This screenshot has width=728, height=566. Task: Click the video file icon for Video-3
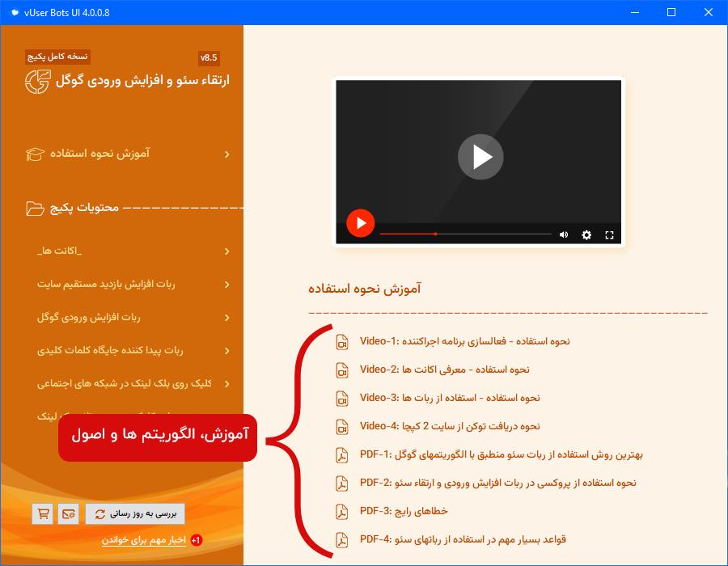(x=342, y=399)
